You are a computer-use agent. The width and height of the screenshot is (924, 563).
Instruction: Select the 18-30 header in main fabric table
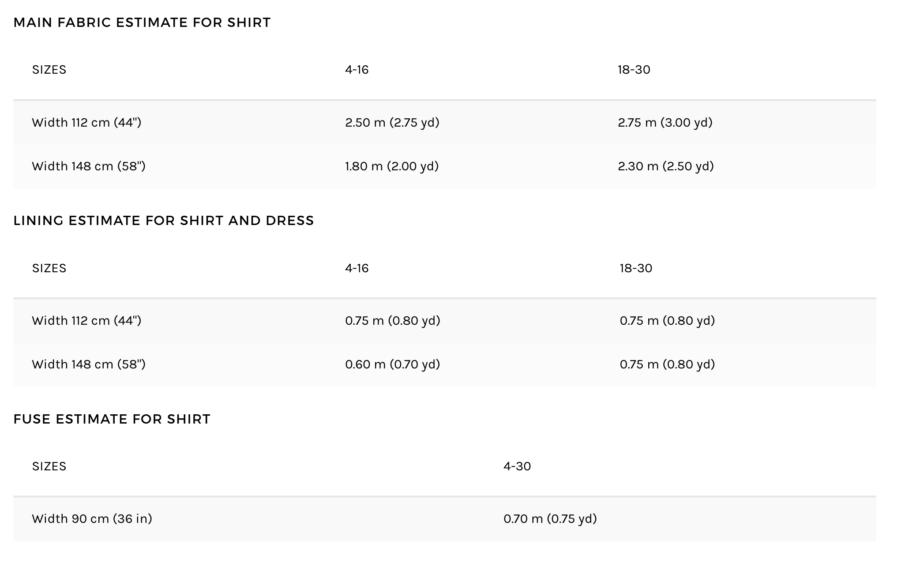[634, 70]
